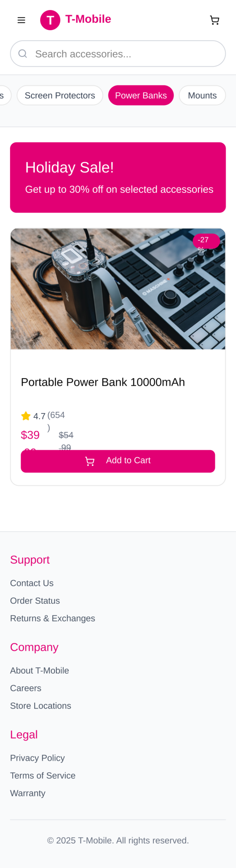This screenshot has height=868, width=236.
Task: Read the Privacy Policy
Action: click(37, 758)
